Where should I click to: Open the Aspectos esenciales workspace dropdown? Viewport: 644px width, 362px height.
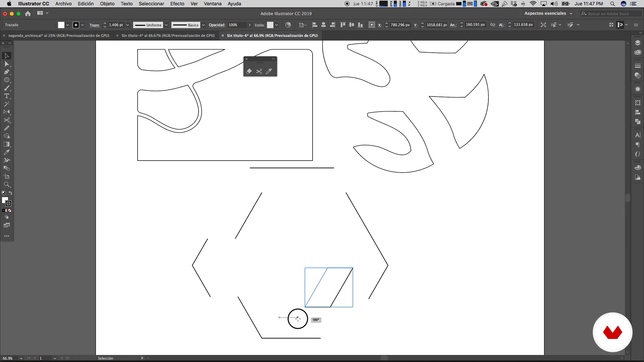548,13
